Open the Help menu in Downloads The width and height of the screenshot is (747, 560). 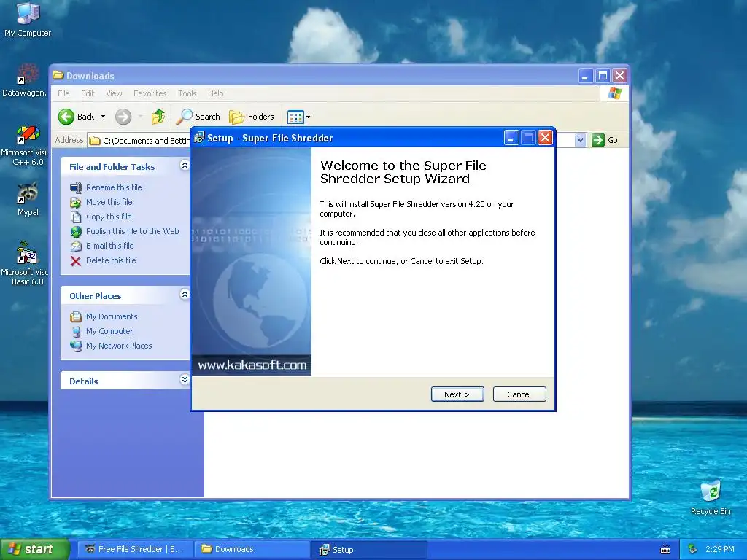215,93
